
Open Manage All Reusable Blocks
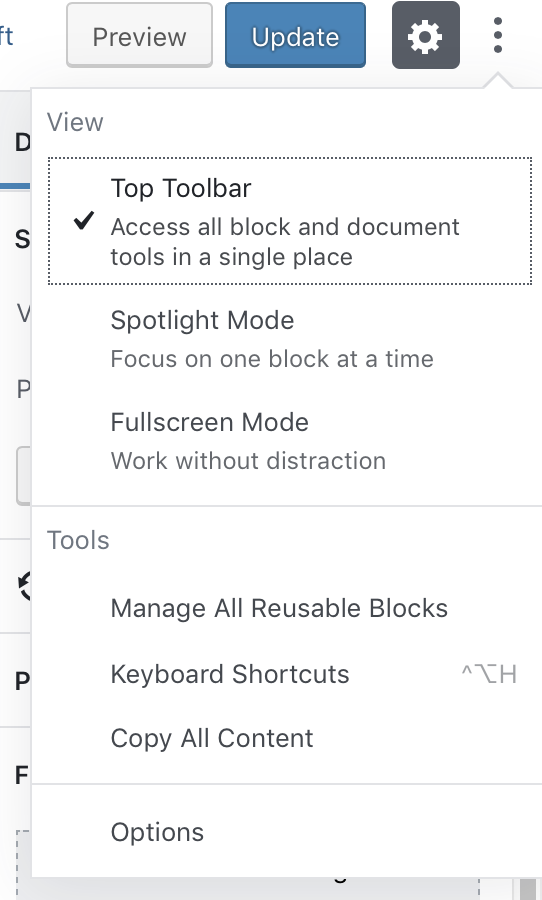(x=290, y=608)
